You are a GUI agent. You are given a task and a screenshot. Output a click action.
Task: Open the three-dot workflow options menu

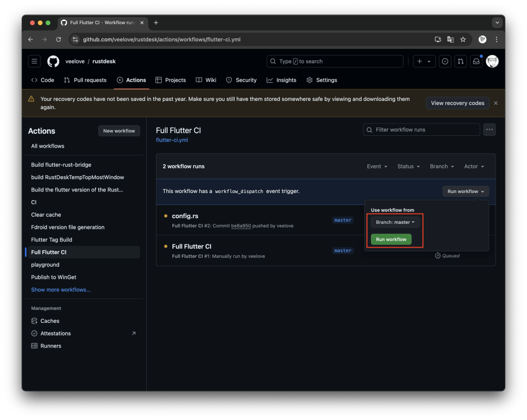tap(489, 130)
